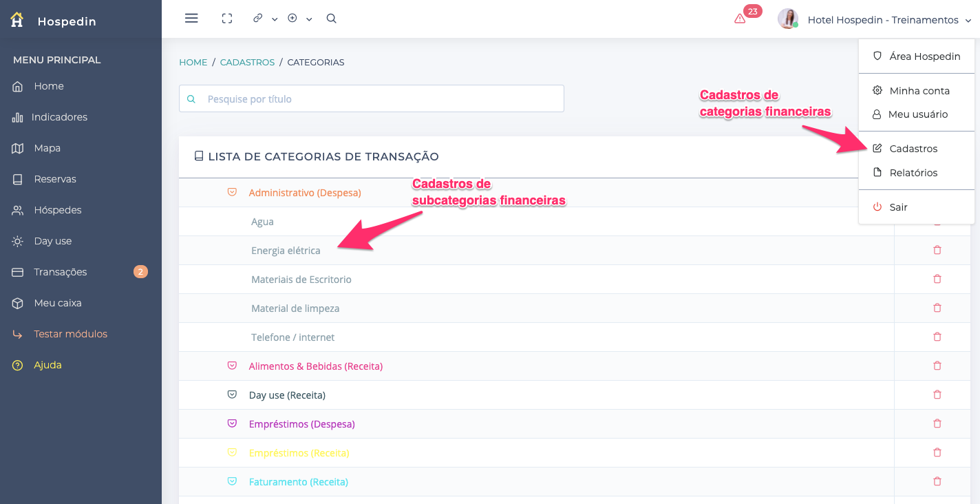
Task: Focus the Pesquise por título search field
Action: click(x=379, y=99)
